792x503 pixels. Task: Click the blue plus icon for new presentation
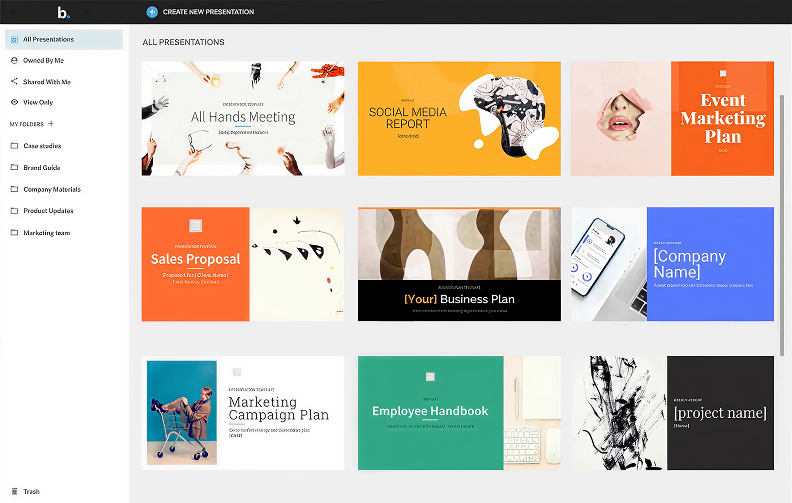[x=152, y=12]
